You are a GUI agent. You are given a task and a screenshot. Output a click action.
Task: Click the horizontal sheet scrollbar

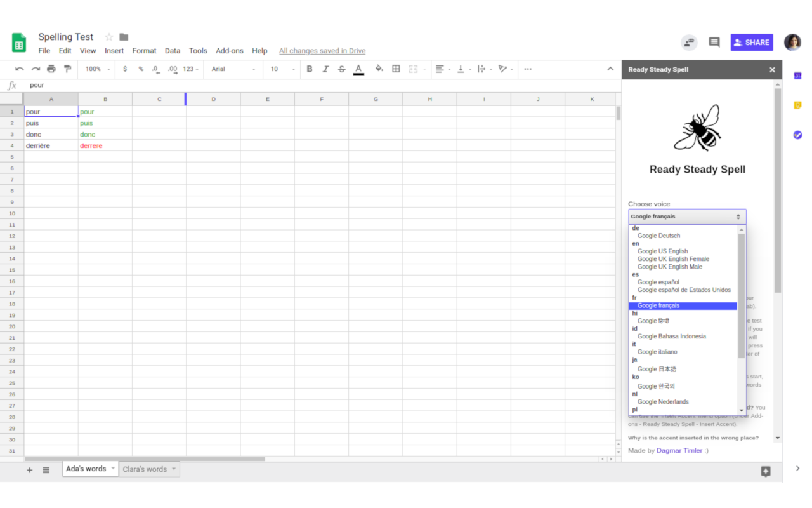point(145,458)
